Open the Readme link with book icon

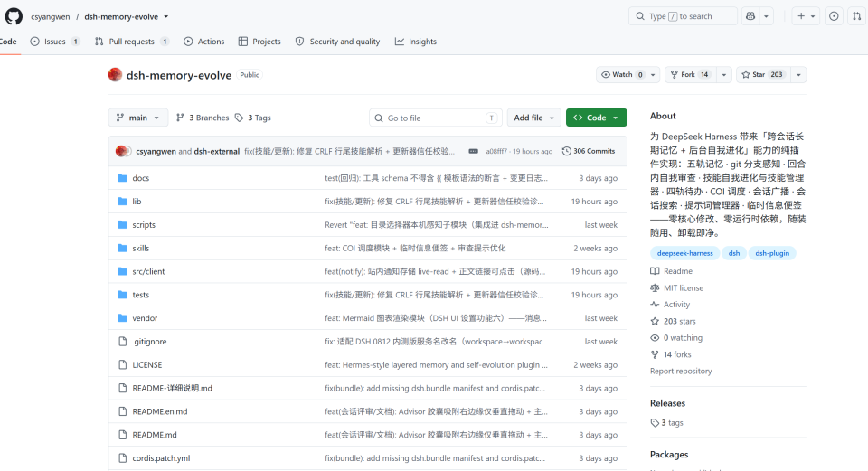point(672,271)
